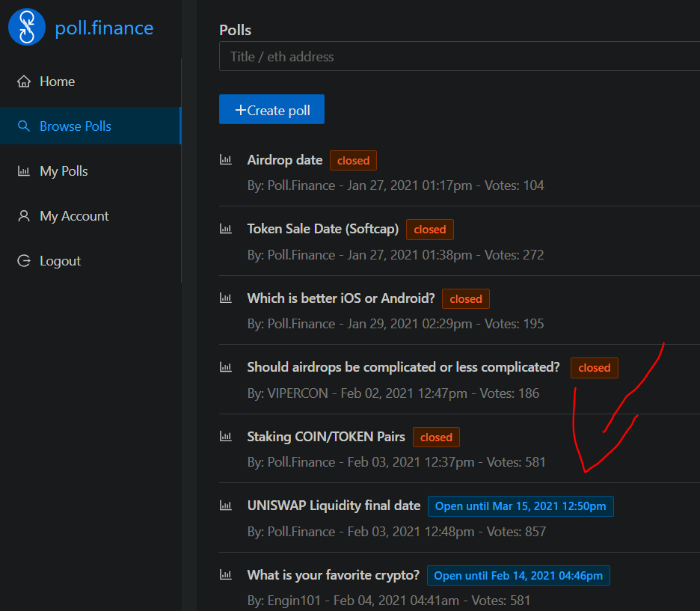Click the Browse Polls magnifier icon
The image size is (700, 611).
coord(24,126)
